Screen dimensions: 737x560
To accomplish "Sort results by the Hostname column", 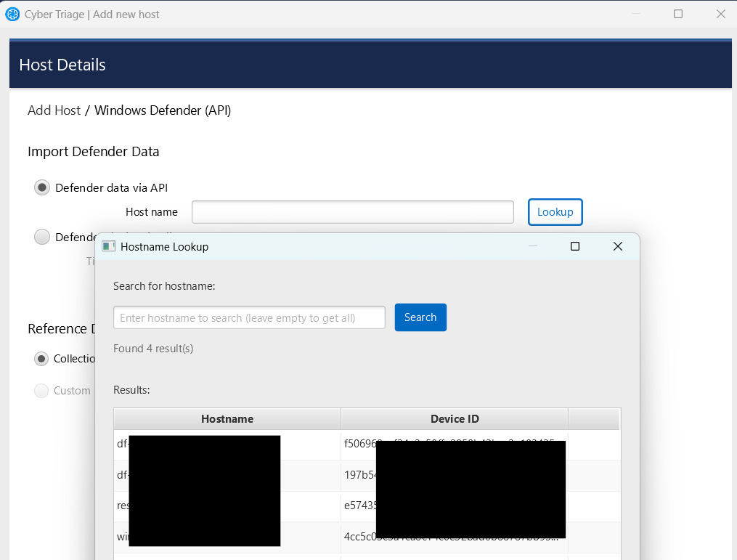I will coord(227,418).
